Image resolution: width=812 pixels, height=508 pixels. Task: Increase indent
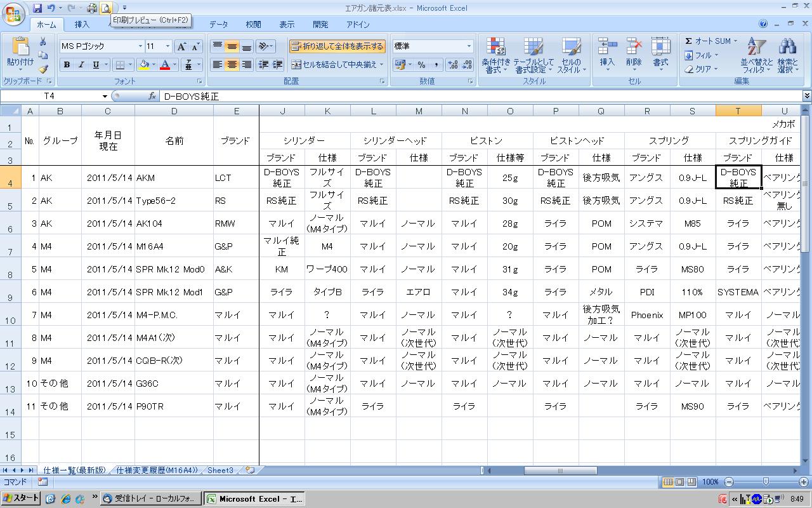point(277,65)
